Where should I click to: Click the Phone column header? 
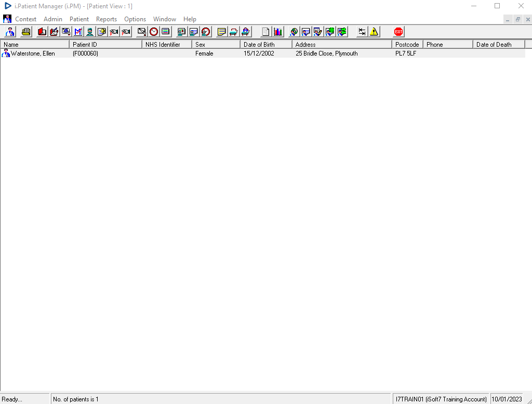pyautogui.click(x=448, y=45)
